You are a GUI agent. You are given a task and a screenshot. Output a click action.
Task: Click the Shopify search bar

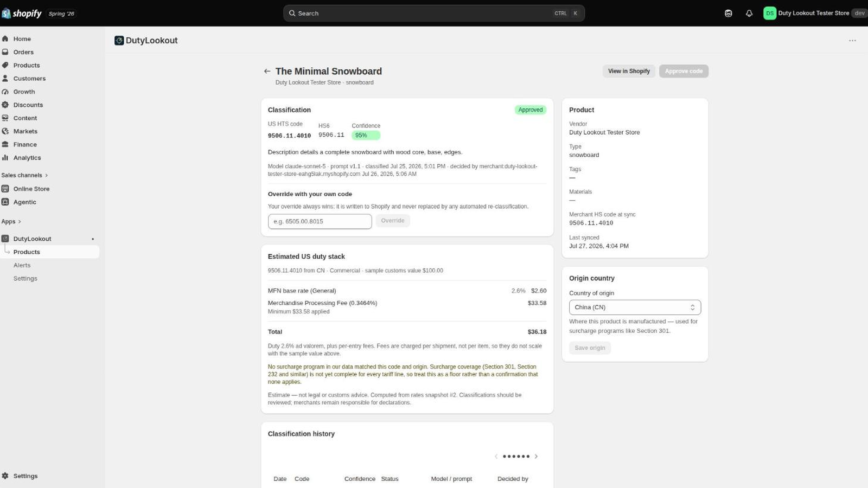434,14
